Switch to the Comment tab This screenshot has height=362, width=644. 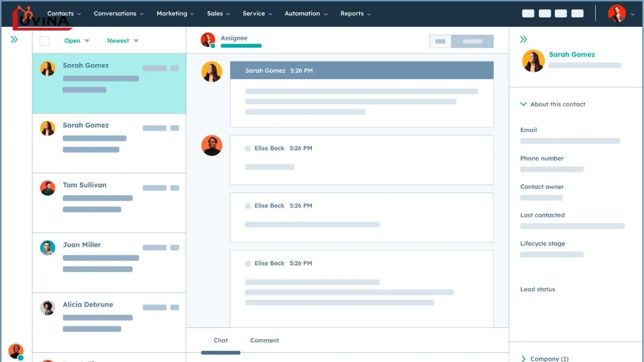tap(264, 341)
